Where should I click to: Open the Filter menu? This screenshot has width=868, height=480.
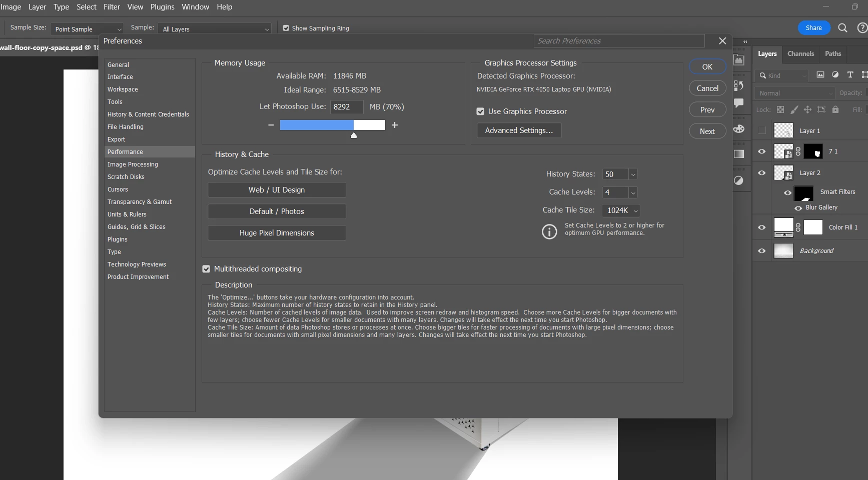coord(112,7)
